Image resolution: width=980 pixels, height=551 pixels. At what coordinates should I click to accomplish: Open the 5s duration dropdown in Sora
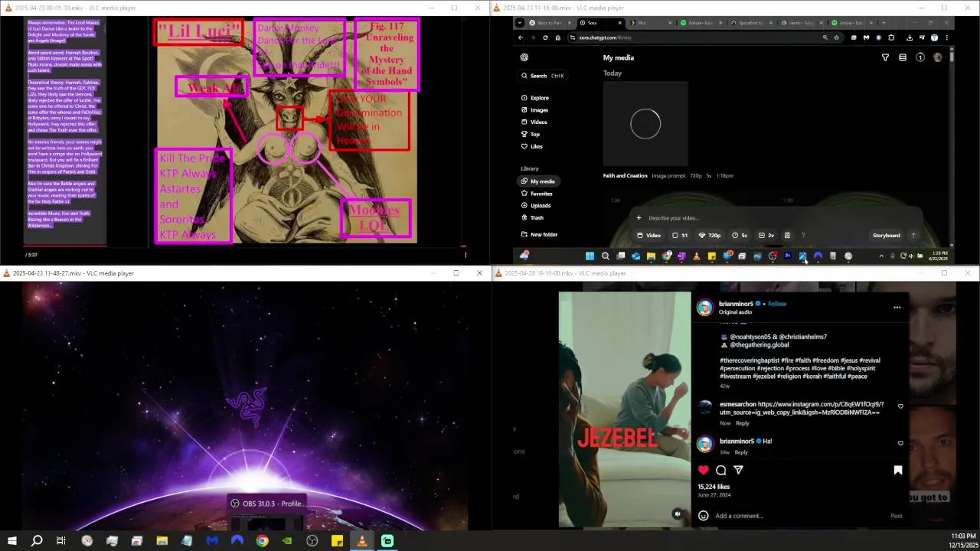tap(740, 236)
